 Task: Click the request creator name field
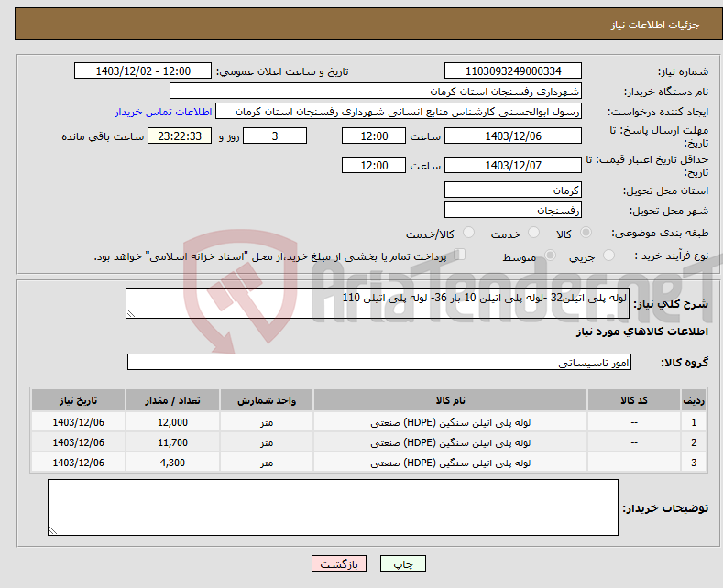(399, 112)
